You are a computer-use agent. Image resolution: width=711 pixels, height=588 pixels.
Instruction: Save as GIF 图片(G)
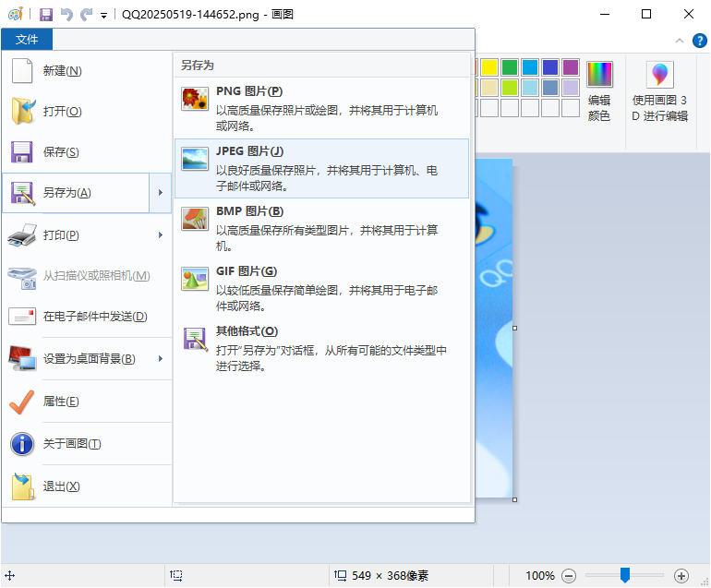pos(321,288)
